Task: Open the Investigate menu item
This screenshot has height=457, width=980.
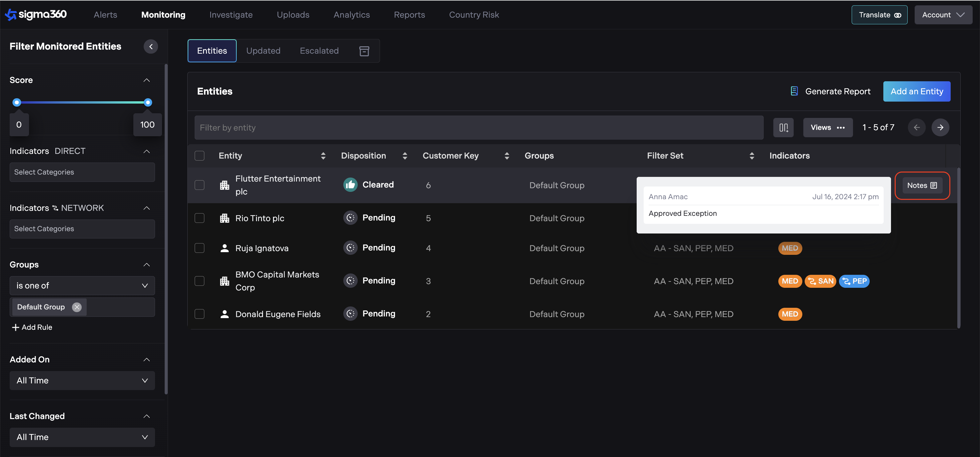Action: click(x=231, y=15)
